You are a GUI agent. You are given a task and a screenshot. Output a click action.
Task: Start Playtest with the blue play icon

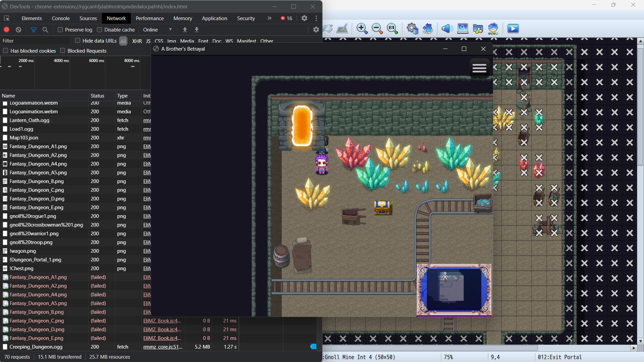513,28
